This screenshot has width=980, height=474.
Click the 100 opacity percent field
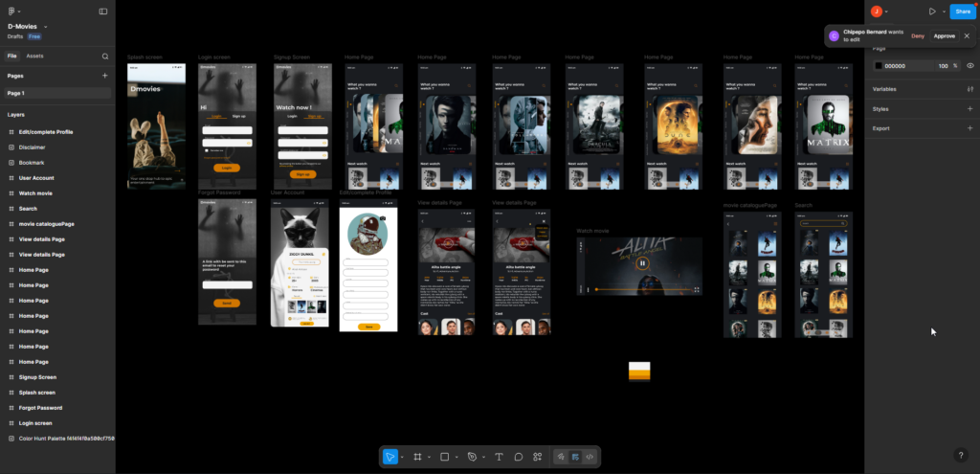pyautogui.click(x=944, y=66)
